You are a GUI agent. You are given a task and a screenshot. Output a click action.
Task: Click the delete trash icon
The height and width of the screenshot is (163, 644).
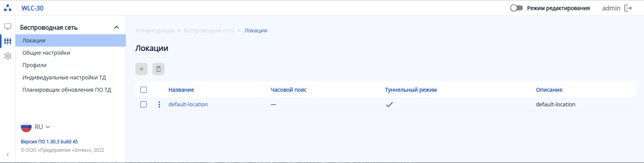point(158,69)
